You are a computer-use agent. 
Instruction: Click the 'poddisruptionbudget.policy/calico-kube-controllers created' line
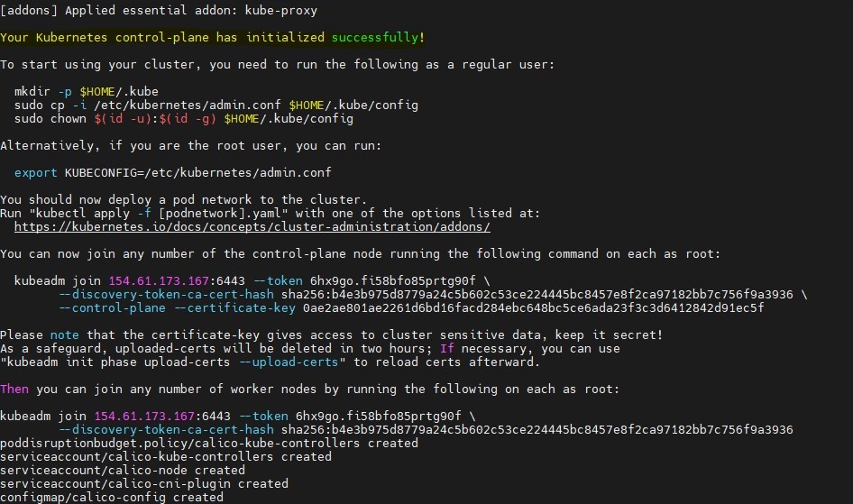pyautogui.click(x=209, y=443)
